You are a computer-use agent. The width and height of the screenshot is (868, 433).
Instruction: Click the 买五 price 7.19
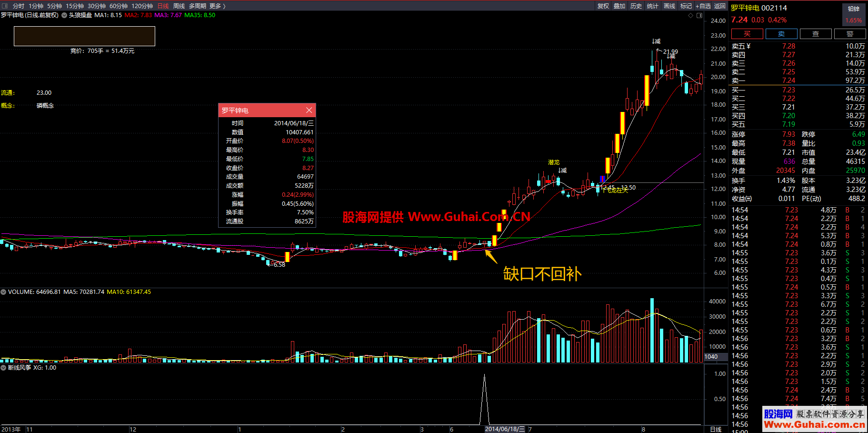coord(788,124)
